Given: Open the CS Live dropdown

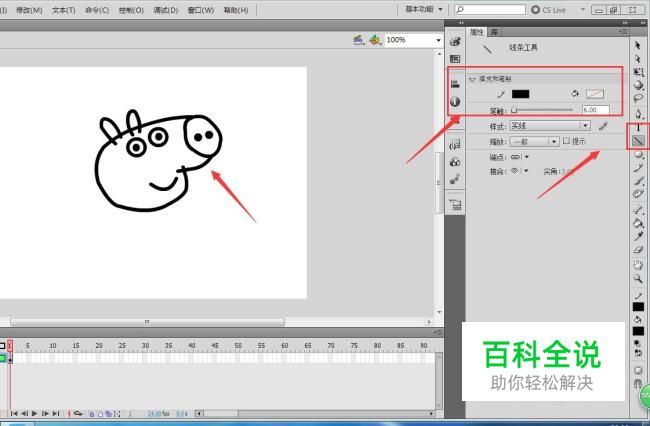Looking at the screenshot, I should (x=583, y=10).
